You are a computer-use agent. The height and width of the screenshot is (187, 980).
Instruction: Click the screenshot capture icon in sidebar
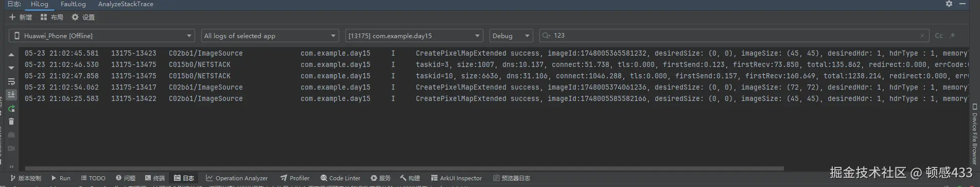click(11, 135)
